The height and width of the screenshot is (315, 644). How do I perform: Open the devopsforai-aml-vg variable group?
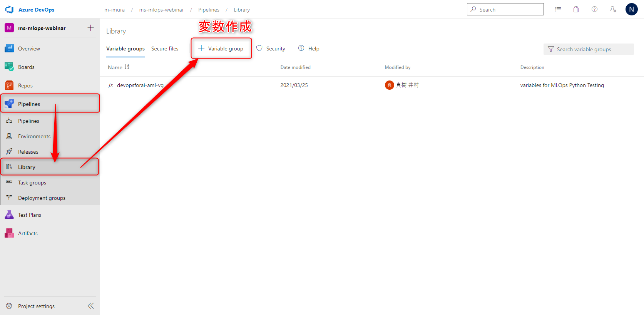pos(140,85)
